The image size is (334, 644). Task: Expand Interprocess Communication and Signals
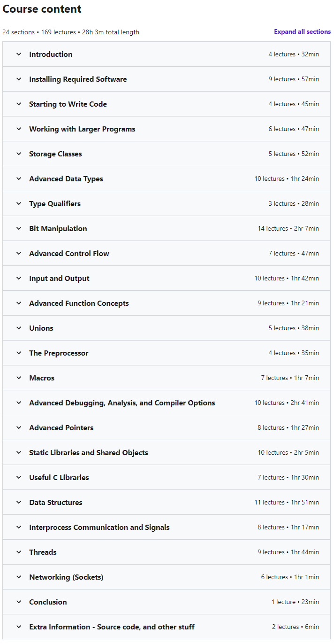click(x=167, y=527)
